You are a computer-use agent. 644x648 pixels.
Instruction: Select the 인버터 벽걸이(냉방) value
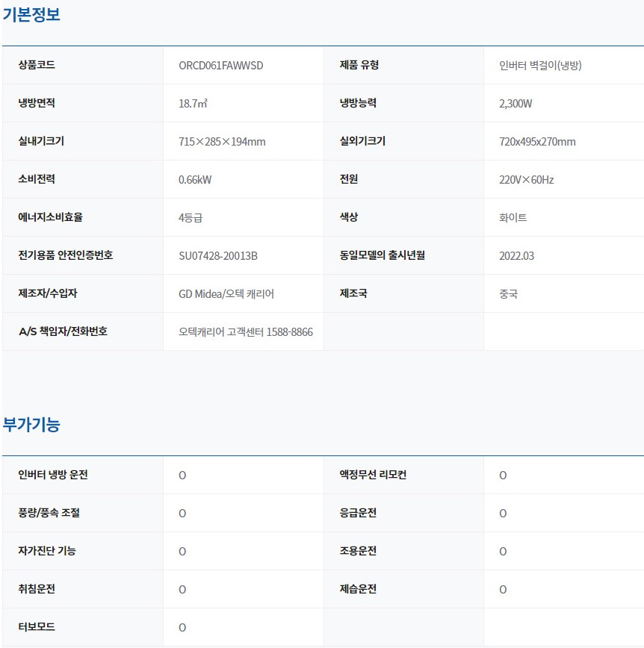[x=540, y=66]
